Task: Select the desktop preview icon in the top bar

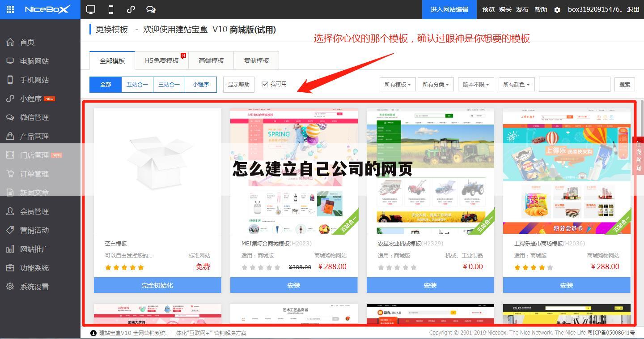Action: click(x=91, y=9)
